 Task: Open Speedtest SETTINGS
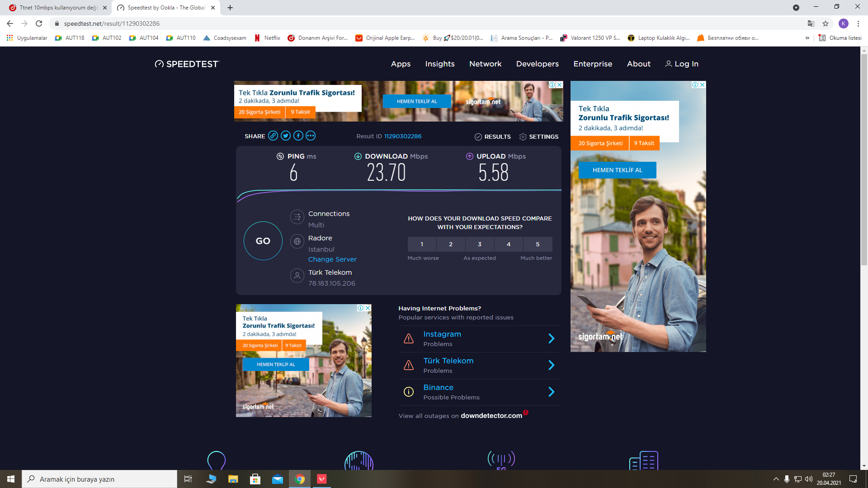[x=539, y=136]
